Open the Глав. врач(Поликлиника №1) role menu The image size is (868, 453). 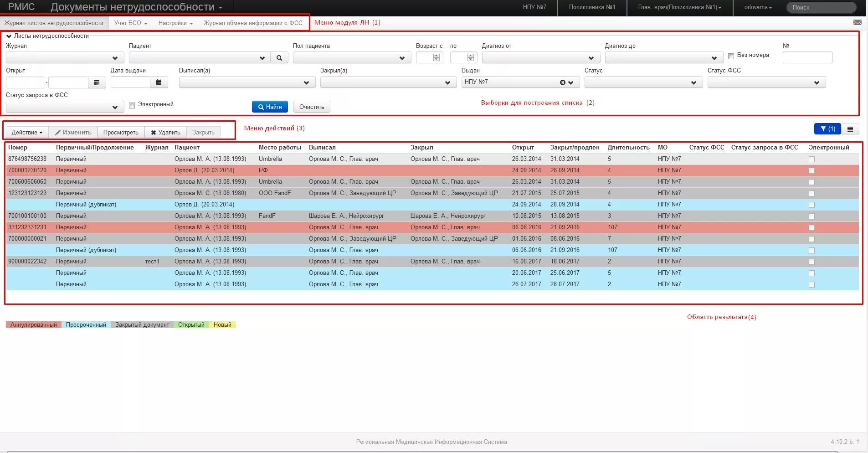(680, 7)
